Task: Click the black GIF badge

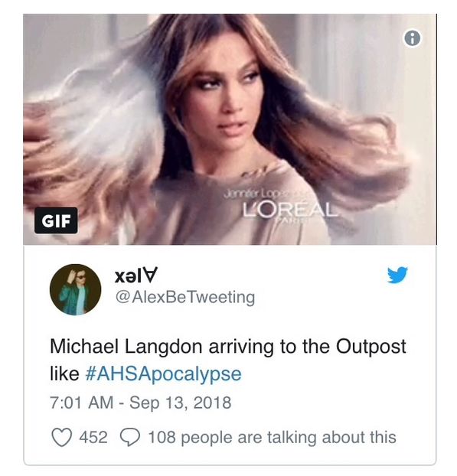Action: coord(56,220)
